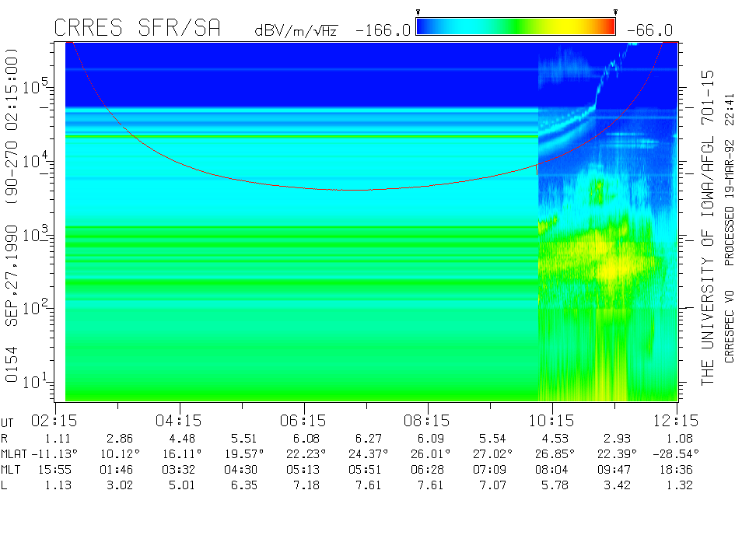Click the -166.0 minimum scale value
The width and height of the screenshot is (735, 560).
[x=383, y=31]
